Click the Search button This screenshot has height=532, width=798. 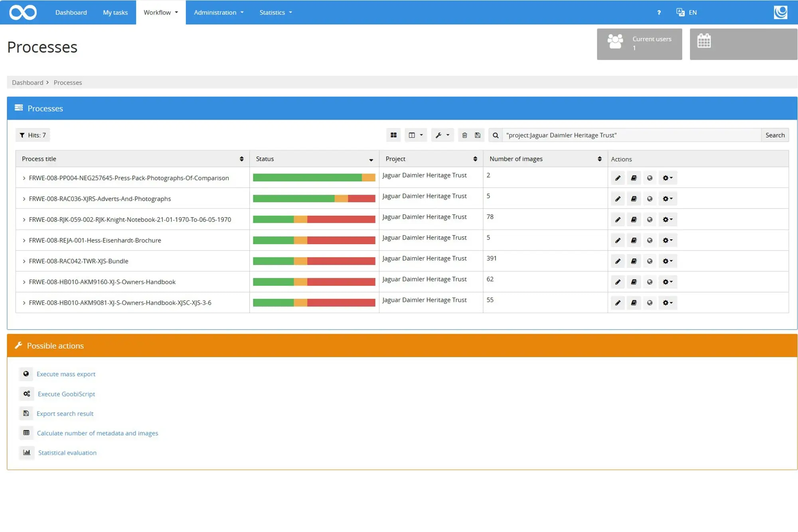(x=774, y=135)
